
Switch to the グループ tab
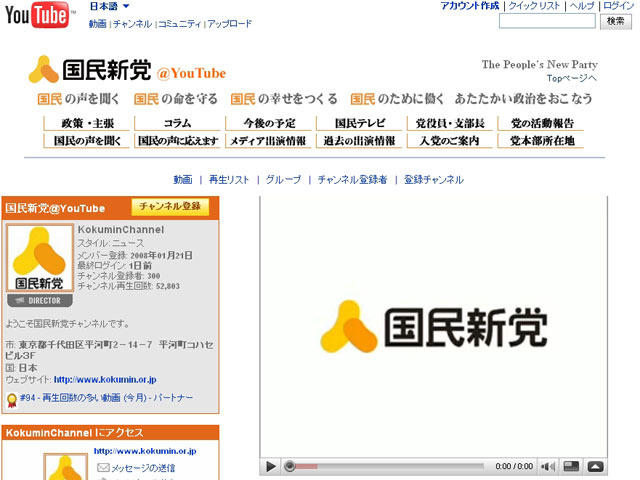point(283,180)
